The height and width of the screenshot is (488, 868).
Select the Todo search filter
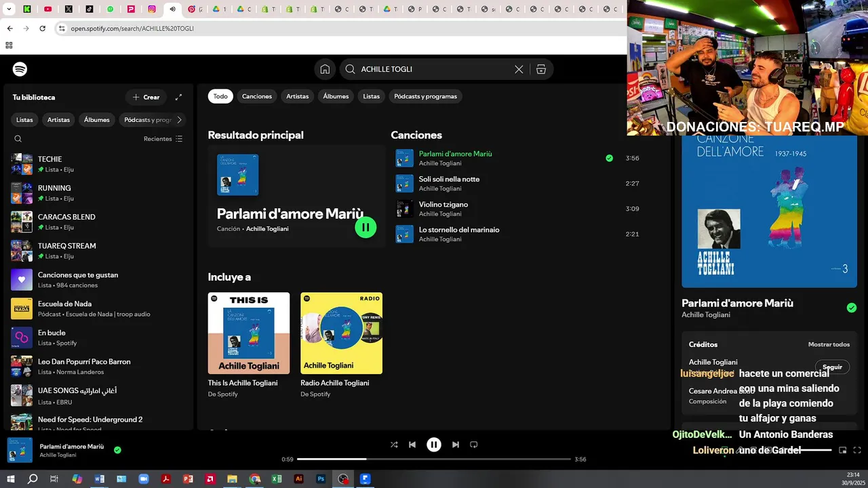pyautogui.click(x=220, y=96)
